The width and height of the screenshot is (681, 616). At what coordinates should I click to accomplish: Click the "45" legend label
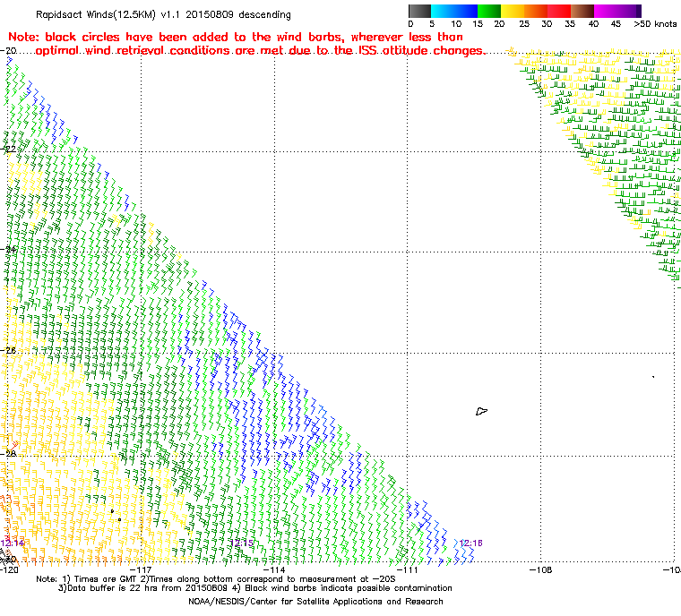coord(616,24)
